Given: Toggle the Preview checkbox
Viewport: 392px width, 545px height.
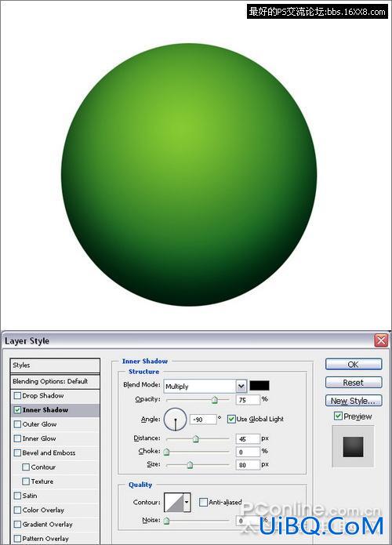Looking at the screenshot, I should pos(338,416).
